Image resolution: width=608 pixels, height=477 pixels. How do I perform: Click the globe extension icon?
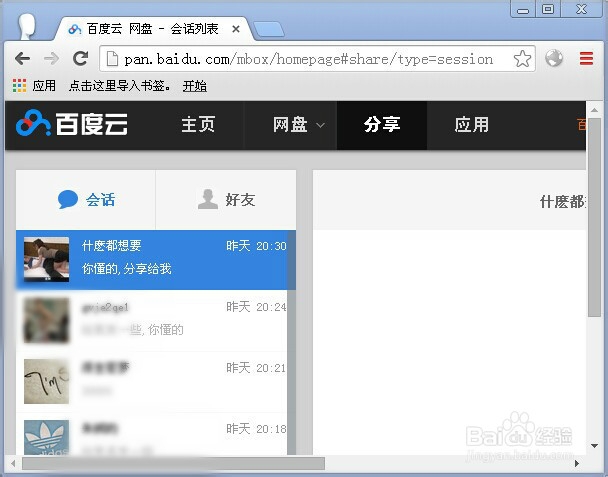(x=554, y=59)
